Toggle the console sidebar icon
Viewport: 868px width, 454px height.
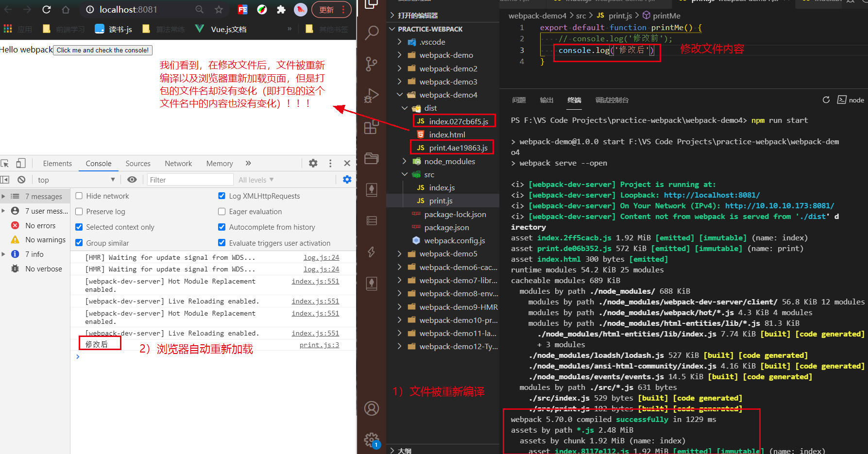click(x=5, y=180)
